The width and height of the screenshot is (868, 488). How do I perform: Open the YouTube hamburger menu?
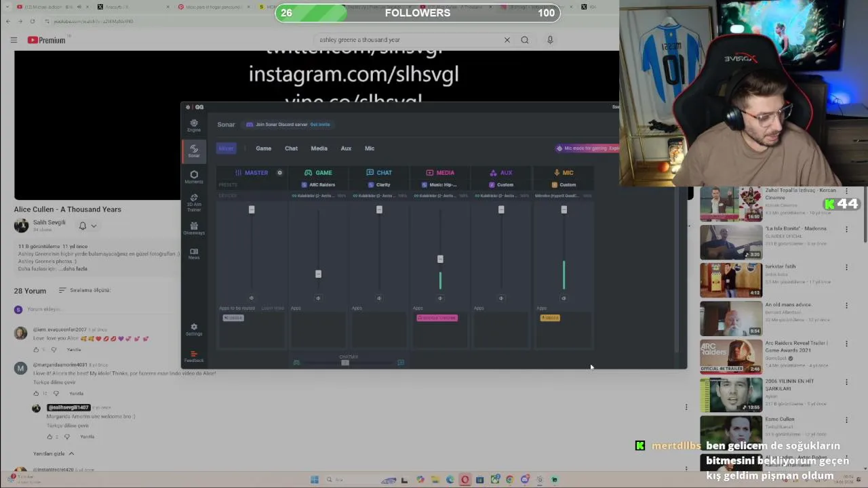click(x=14, y=40)
